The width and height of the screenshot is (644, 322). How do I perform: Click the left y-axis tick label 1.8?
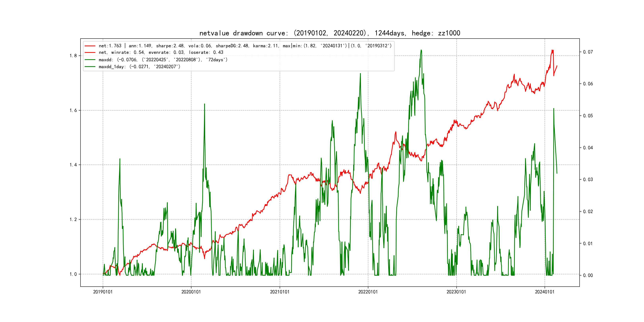(73, 56)
